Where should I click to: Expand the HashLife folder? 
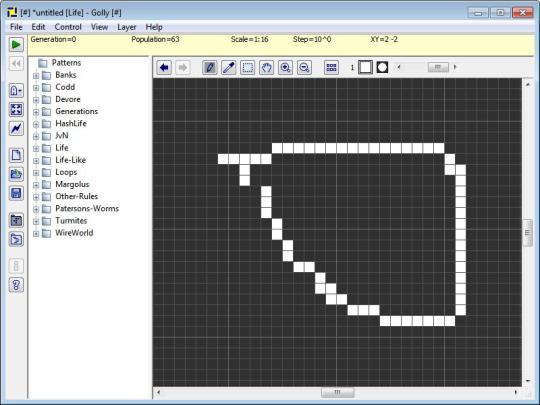point(36,124)
